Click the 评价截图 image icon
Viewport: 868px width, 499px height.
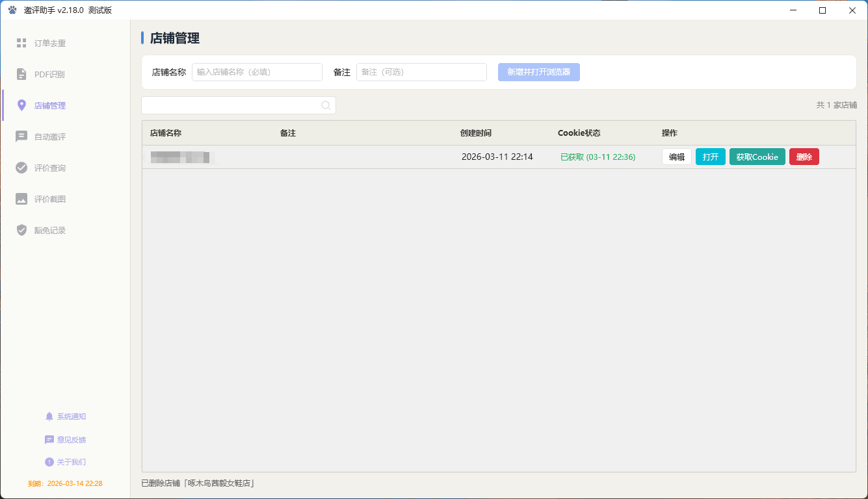[21, 199]
